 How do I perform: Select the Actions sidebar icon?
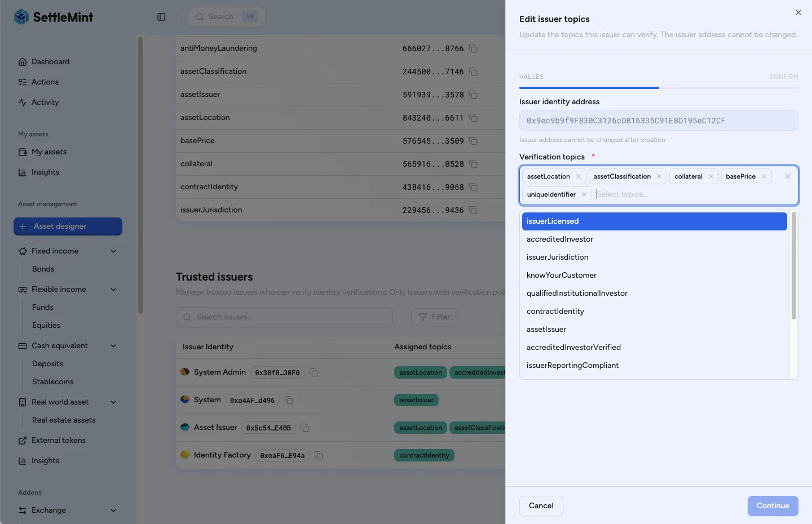coord(23,82)
